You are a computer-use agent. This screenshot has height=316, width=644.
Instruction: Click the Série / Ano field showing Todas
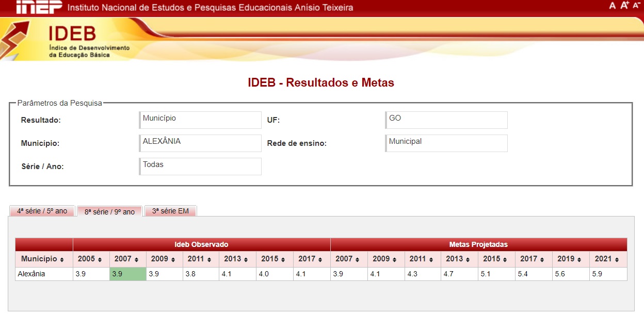pos(200,167)
